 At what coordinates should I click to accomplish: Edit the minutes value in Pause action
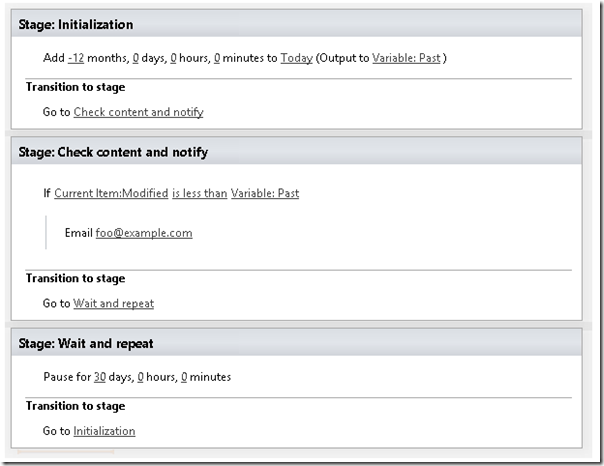point(184,377)
